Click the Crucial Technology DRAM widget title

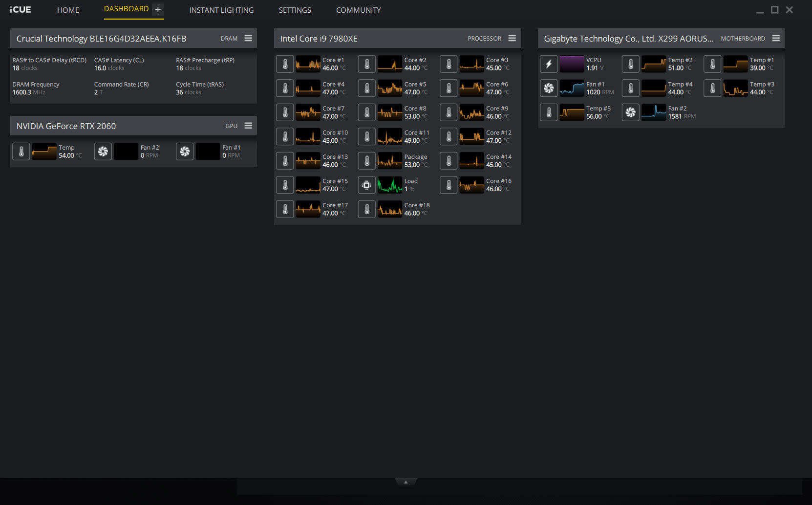101,39
